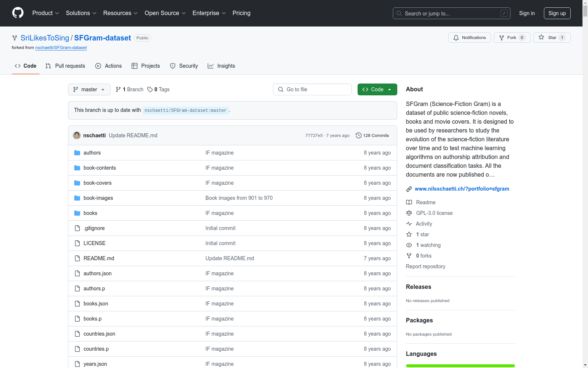Click the .gitignore file icon
The height and width of the screenshot is (368, 588).
tap(77, 228)
